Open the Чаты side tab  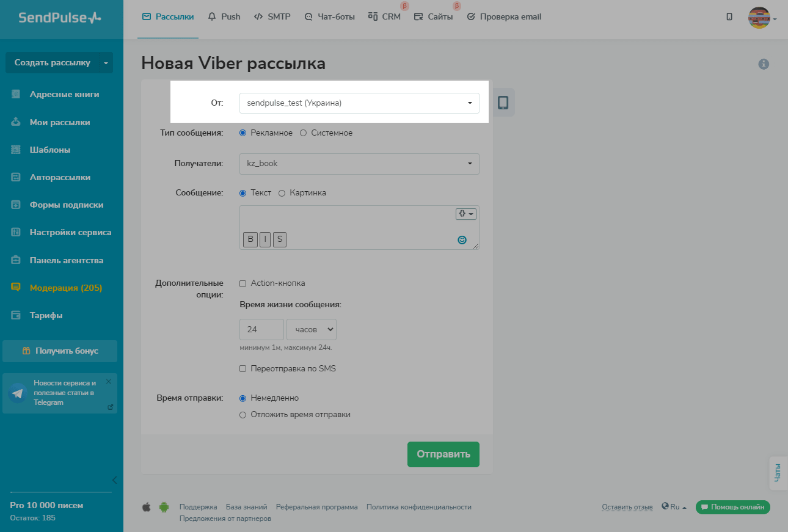(778, 473)
